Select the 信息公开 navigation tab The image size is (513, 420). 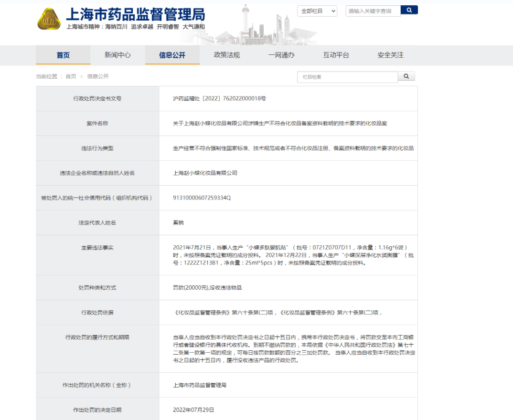tap(172, 55)
